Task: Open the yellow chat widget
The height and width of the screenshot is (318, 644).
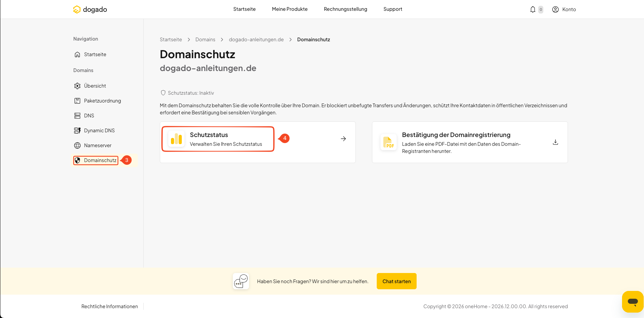Action: [633, 301]
